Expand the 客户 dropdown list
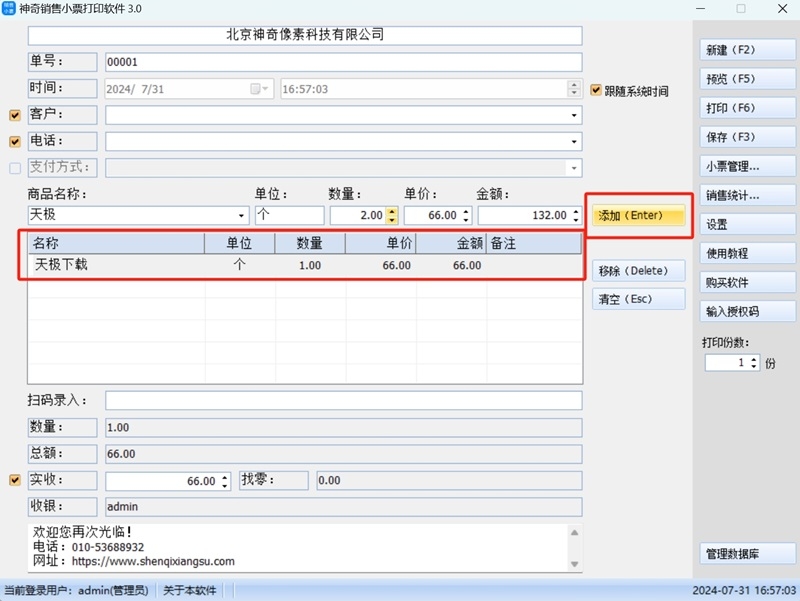This screenshot has width=800, height=601. coord(574,115)
